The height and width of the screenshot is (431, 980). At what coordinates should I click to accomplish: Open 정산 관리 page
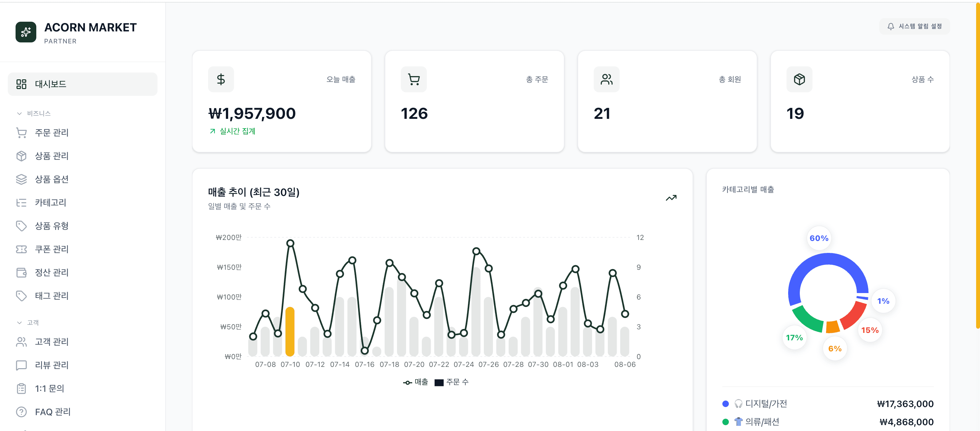click(x=83, y=273)
